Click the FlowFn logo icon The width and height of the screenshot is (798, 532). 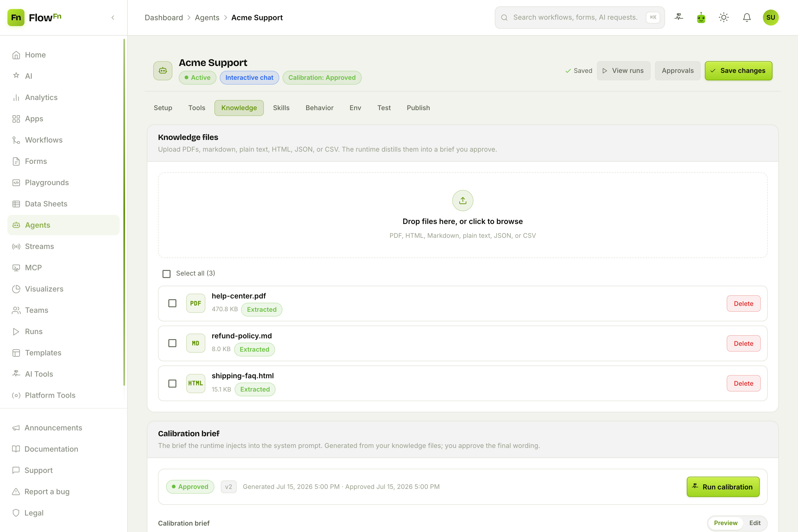pyautogui.click(x=16, y=17)
